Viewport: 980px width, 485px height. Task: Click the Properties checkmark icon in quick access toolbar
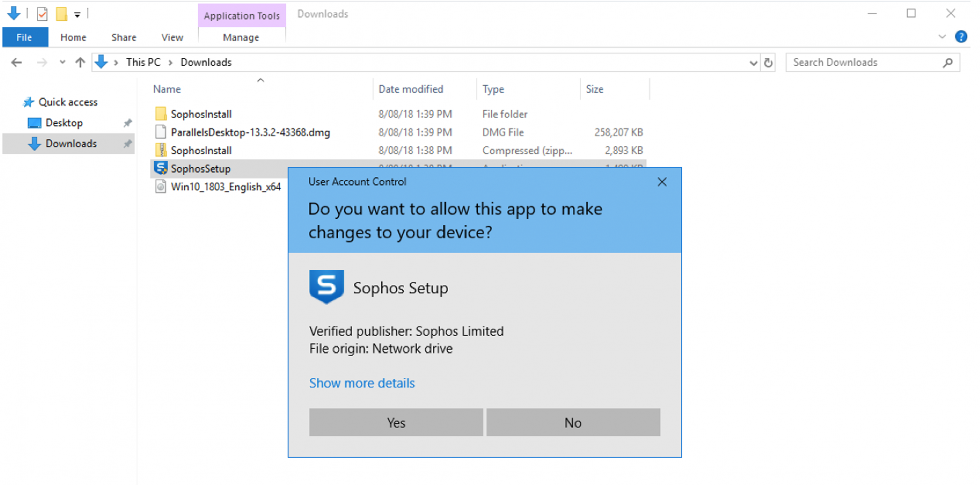pos(42,14)
